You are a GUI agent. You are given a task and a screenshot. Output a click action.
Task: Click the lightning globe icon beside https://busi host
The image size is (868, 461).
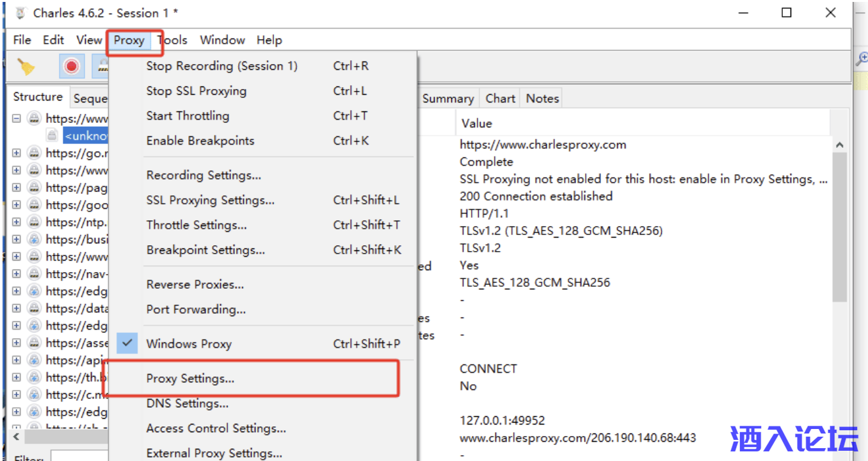point(35,239)
